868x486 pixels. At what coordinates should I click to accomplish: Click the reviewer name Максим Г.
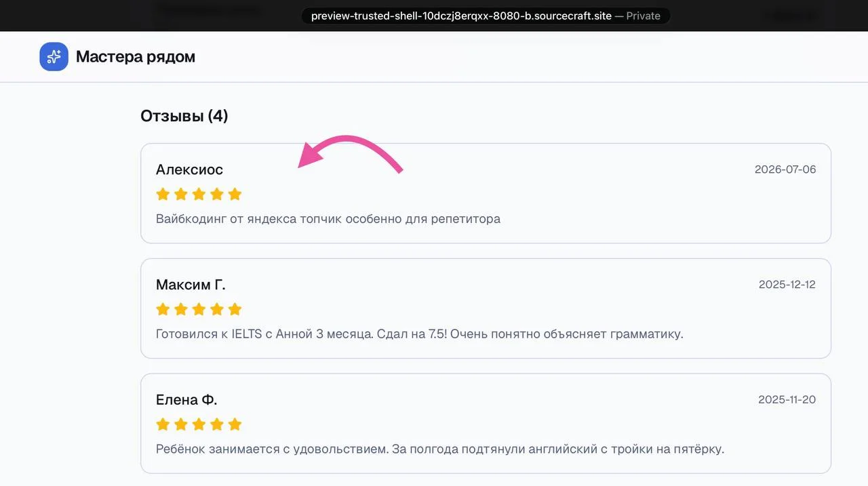click(x=191, y=285)
